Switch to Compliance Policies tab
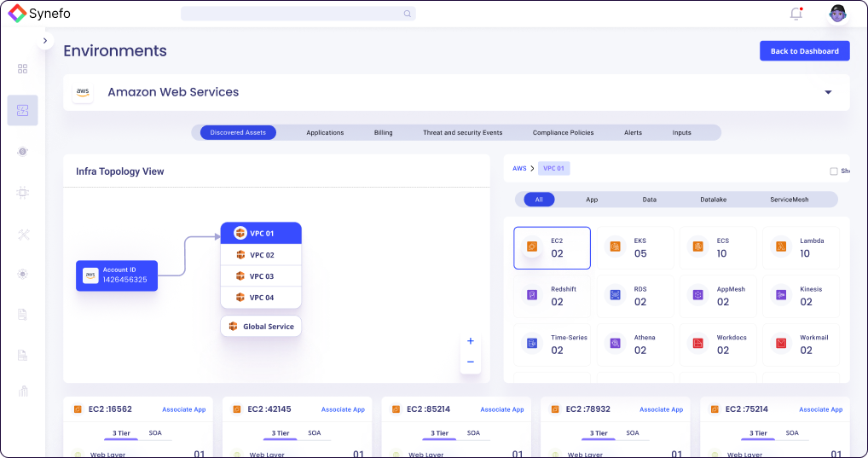Image resolution: width=868 pixels, height=458 pixels. [563, 132]
